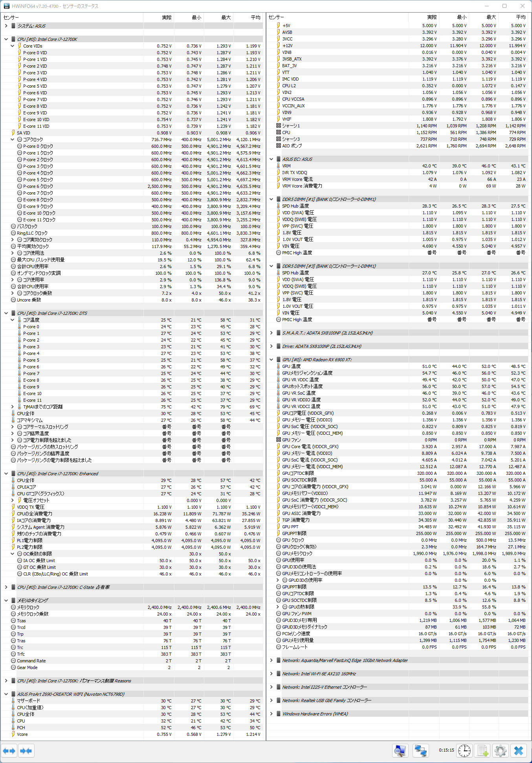Viewport: 532px width, 763px height.
Task: Select the BAT_3V voltage row
Action: 397,66
